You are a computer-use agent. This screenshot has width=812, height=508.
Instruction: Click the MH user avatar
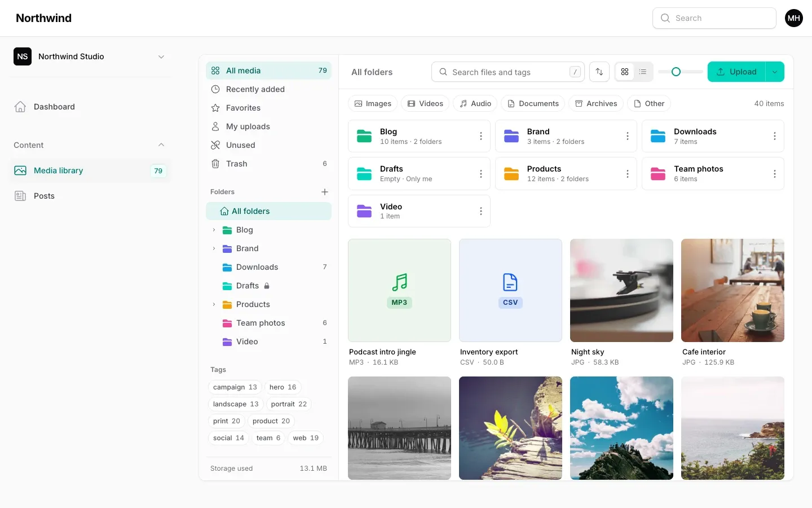click(x=794, y=18)
